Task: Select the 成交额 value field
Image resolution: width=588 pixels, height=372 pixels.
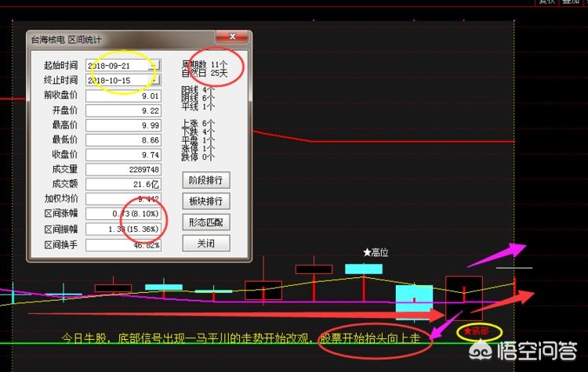Action: (123, 184)
